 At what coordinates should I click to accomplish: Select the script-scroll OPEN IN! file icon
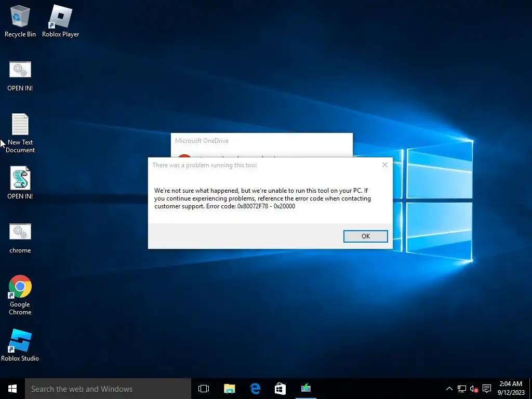tap(20, 182)
